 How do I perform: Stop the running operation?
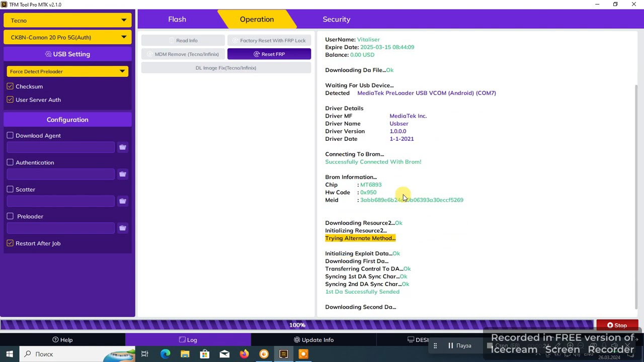point(617,325)
